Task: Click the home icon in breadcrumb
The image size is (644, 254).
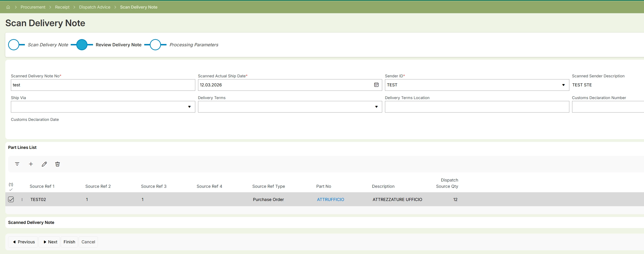Action: click(x=8, y=7)
